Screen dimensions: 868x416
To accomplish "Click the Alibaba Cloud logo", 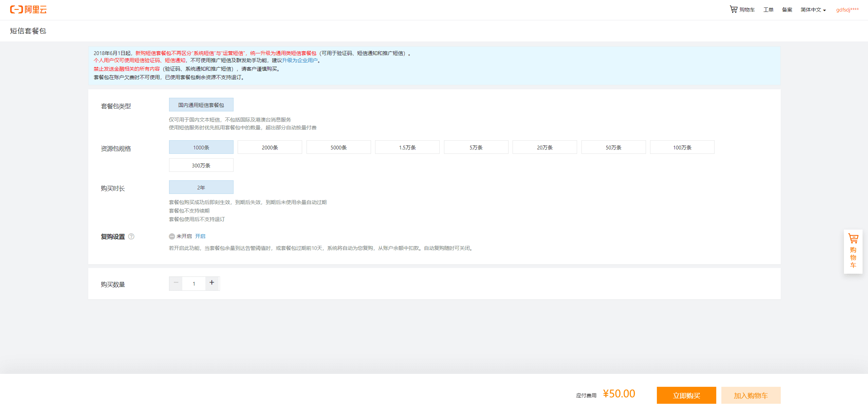I will coord(28,10).
